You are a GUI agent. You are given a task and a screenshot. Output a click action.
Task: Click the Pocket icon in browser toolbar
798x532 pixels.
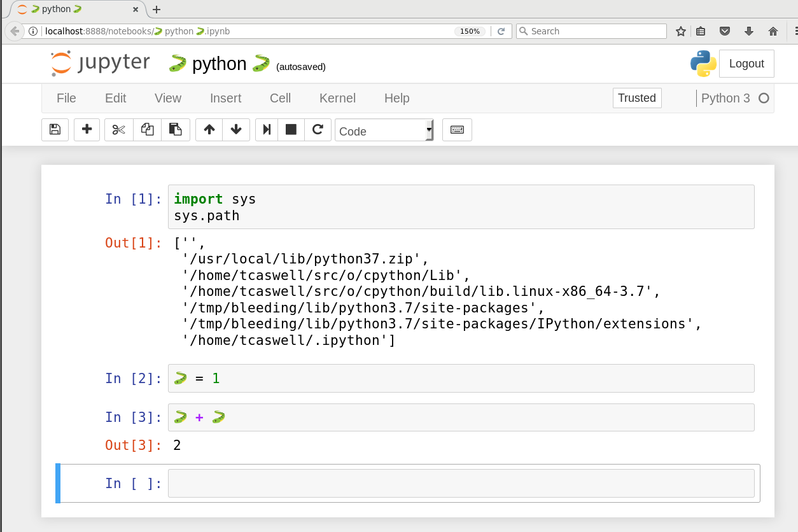725,31
